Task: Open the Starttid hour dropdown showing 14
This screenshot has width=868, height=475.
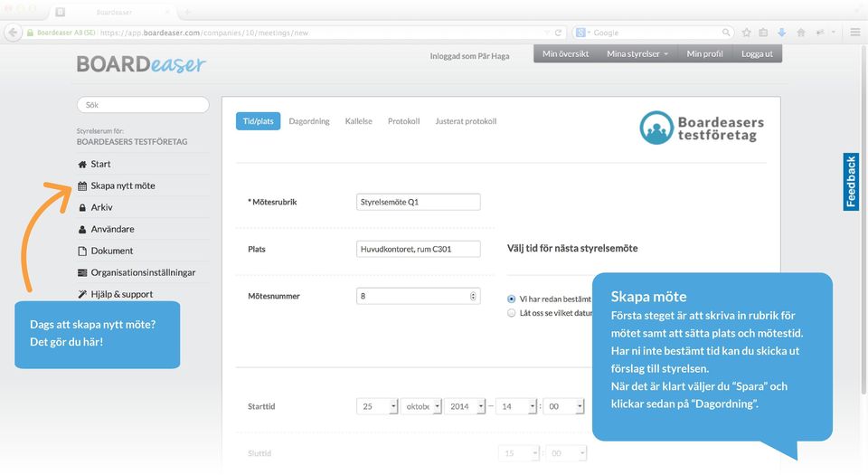Action: pyautogui.click(x=516, y=406)
